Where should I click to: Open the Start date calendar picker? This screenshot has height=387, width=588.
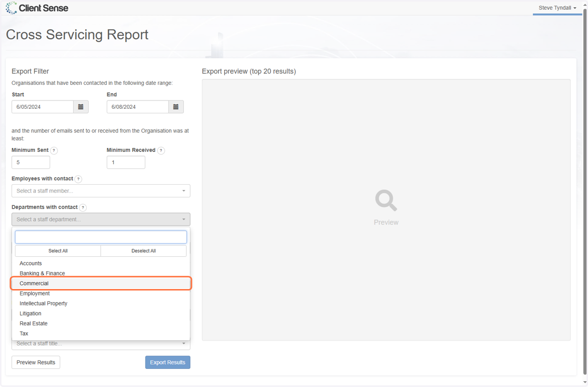coord(81,107)
